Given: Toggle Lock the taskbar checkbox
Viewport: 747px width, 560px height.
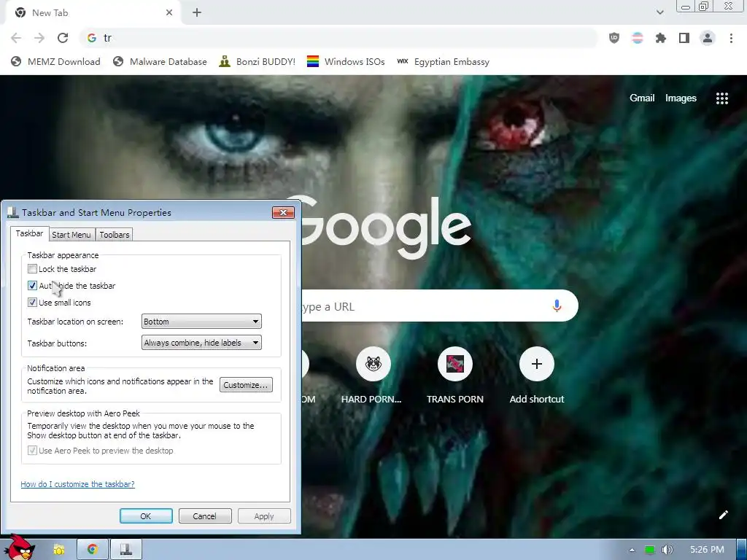Looking at the screenshot, I should click(32, 269).
